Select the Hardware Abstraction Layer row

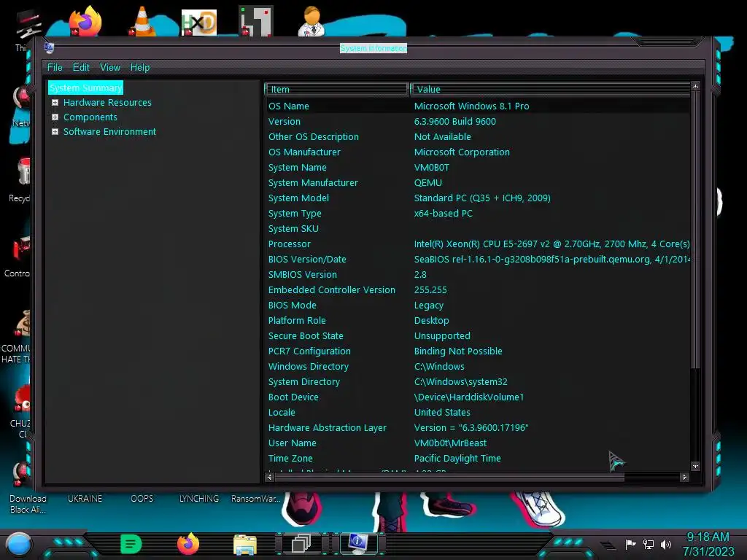tap(477, 427)
